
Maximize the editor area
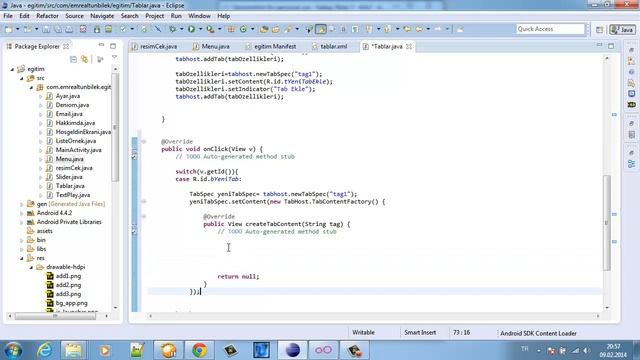click(611, 46)
